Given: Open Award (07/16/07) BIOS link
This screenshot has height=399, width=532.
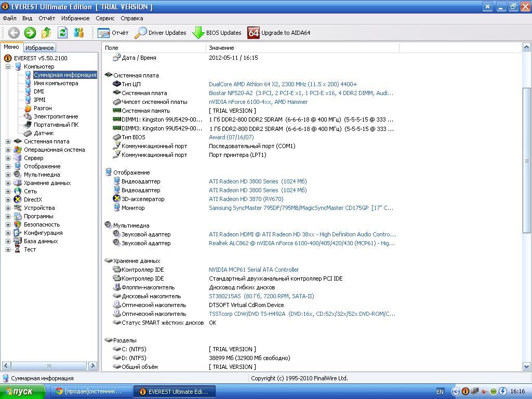Looking at the screenshot, I should pos(231,137).
